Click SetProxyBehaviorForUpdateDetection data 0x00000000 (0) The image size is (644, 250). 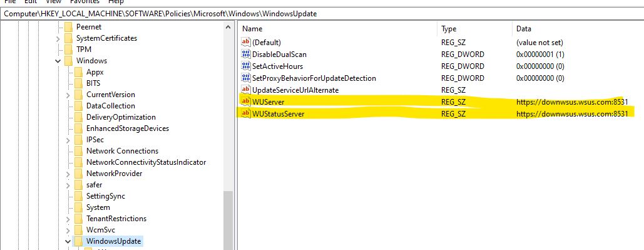[540, 78]
